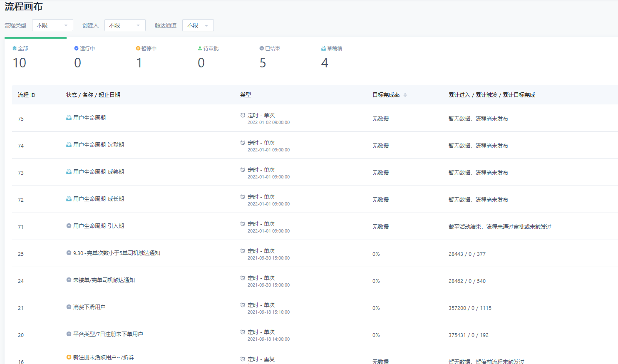Click the 待审批 green person icon
The width and height of the screenshot is (618, 364).
tap(200, 49)
